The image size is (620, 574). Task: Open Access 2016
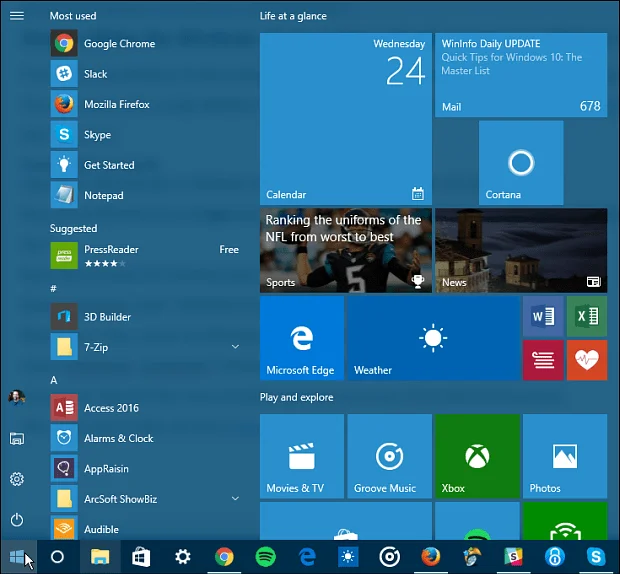click(145, 408)
